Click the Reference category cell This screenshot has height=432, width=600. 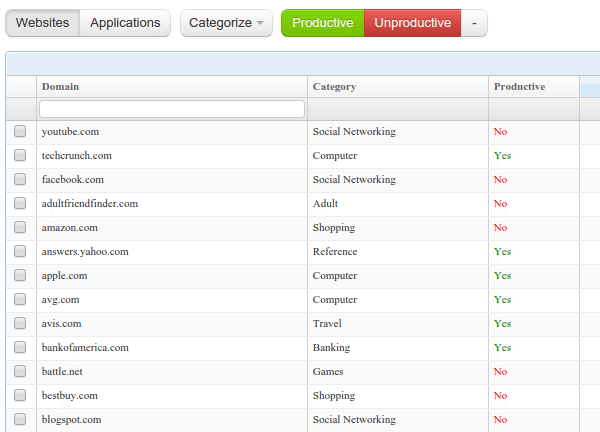tap(398, 252)
